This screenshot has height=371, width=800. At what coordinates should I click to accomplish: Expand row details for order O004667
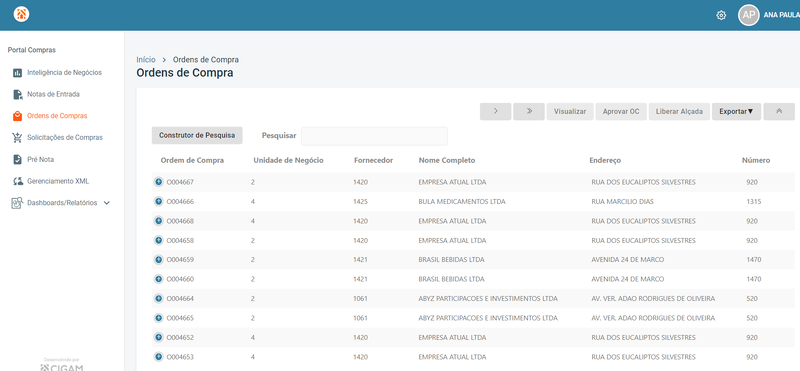[x=159, y=182]
